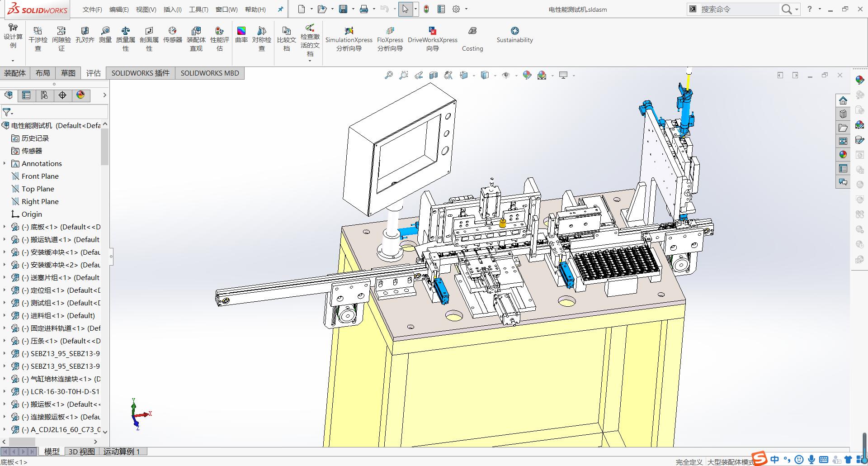Screen dimensions: 868x466
Task: Toggle the hide/show items eye icon
Action: pyautogui.click(x=506, y=75)
